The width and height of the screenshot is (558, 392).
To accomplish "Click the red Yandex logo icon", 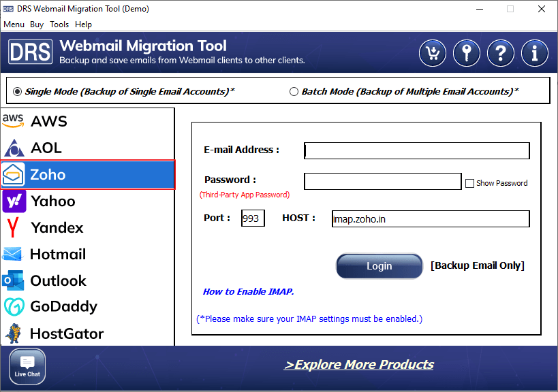I will tap(13, 227).
